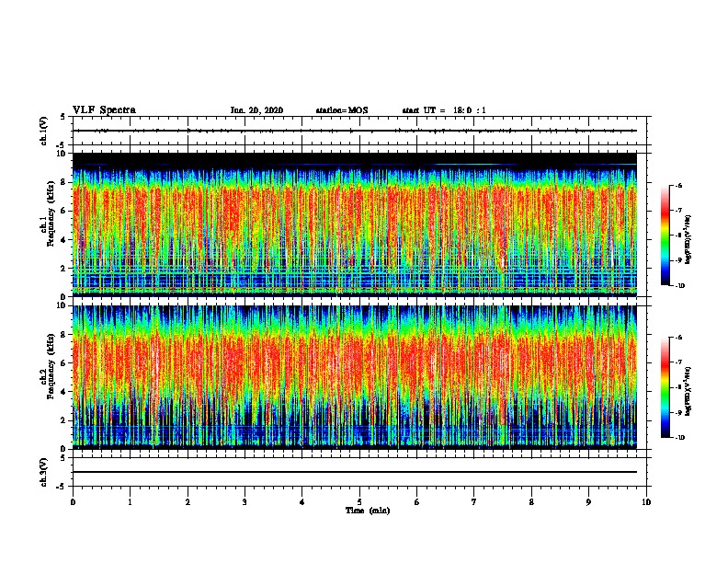Click the time axis tick label "3"
This screenshot has width=728, height=563.
click(x=245, y=502)
